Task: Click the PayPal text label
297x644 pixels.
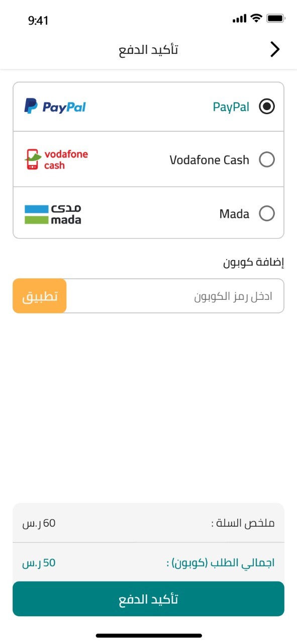Action: coord(231,107)
